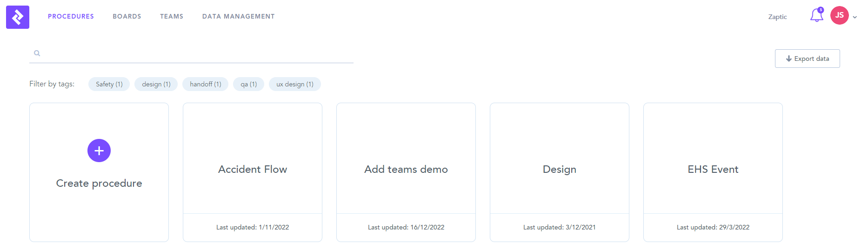Click the Export data button
The height and width of the screenshot is (249, 868).
pyautogui.click(x=807, y=59)
